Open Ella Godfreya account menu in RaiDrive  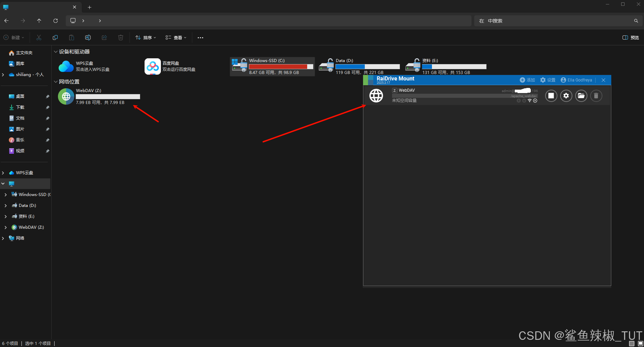click(577, 80)
